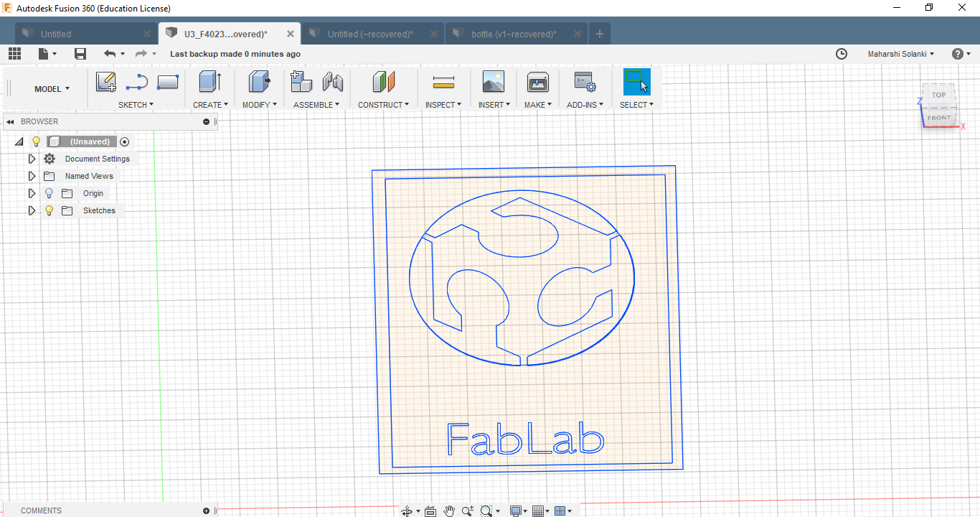The image size is (980, 517).
Task: Click the Orbit navigation tool
Action: click(407, 511)
